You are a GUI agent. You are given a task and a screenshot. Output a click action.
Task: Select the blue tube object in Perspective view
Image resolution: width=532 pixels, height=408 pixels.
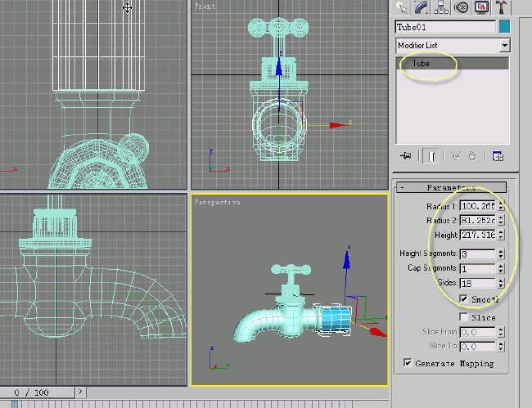tap(335, 320)
